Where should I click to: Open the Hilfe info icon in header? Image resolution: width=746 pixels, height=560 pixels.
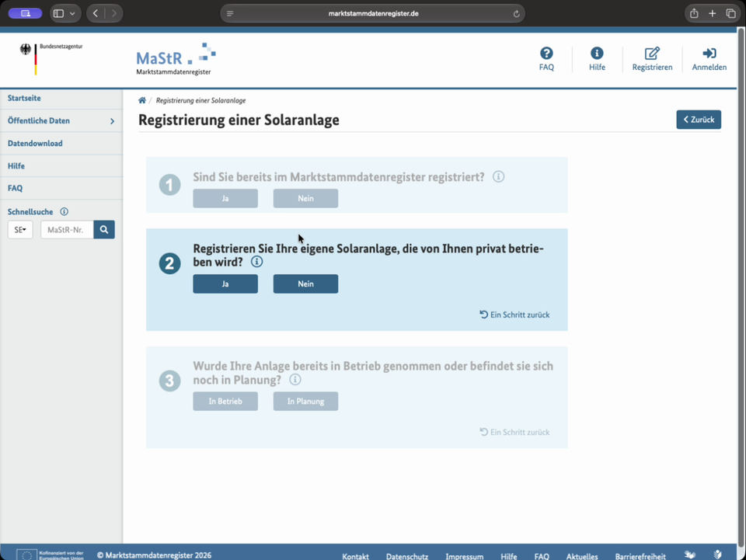click(x=597, y=54)
